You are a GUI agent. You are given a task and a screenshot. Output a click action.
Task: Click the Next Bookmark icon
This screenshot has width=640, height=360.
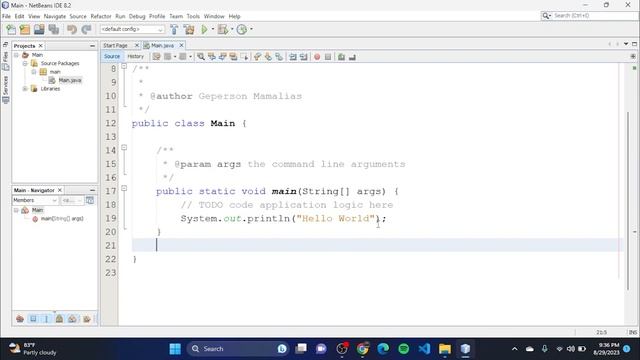268,57
